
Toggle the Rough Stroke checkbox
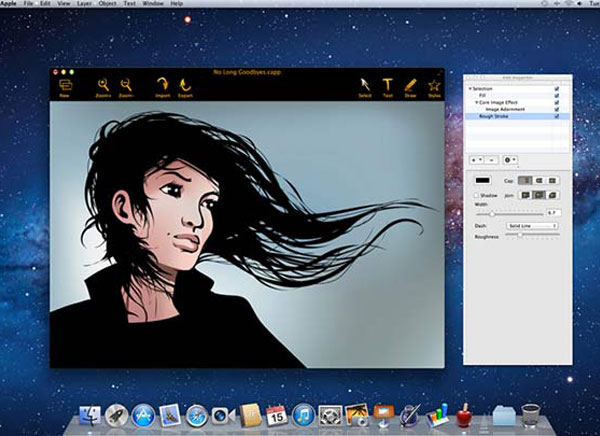click(x=557, y=116)
